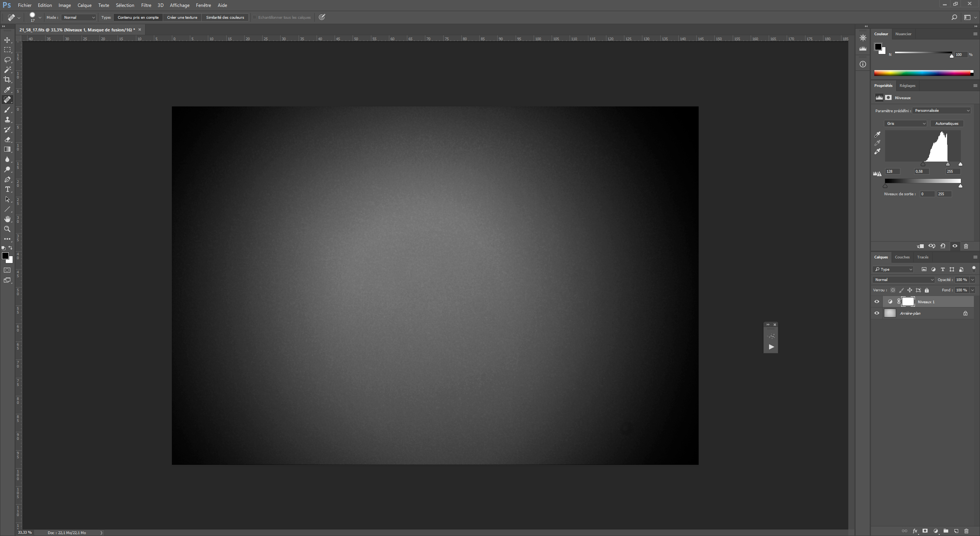The image size is (980, 536).
Task: Hide the Arrière-plan layer
Action: pos(877,313)
